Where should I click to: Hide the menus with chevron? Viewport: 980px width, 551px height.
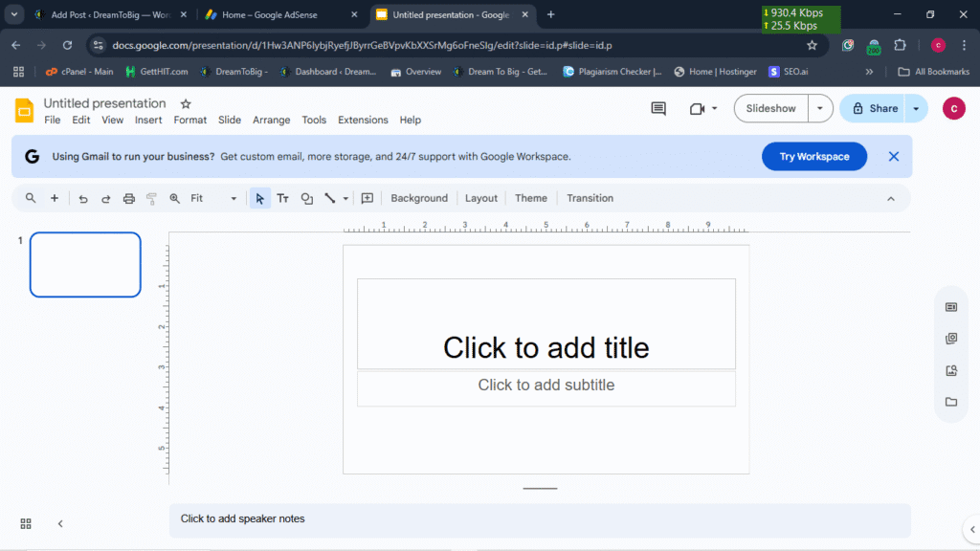[x=891, y=198]
